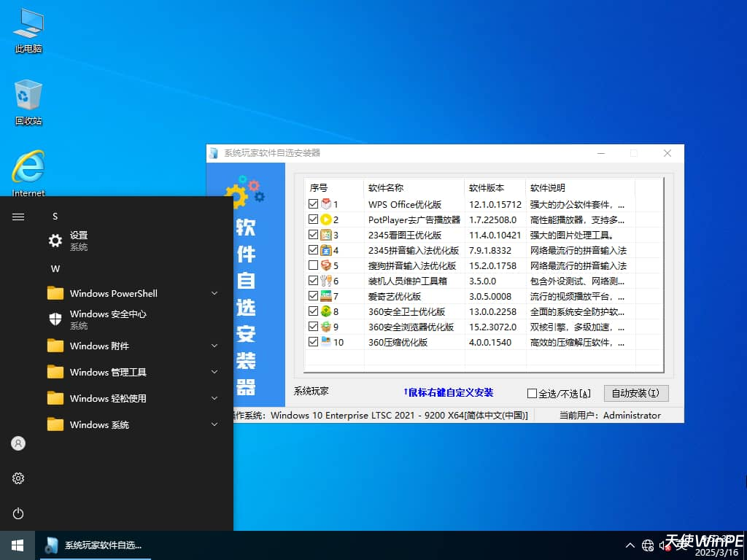The height and width of the screenshot is (560, 747).
Task: Click the installer window title bar icon
Action: point(214,153)
